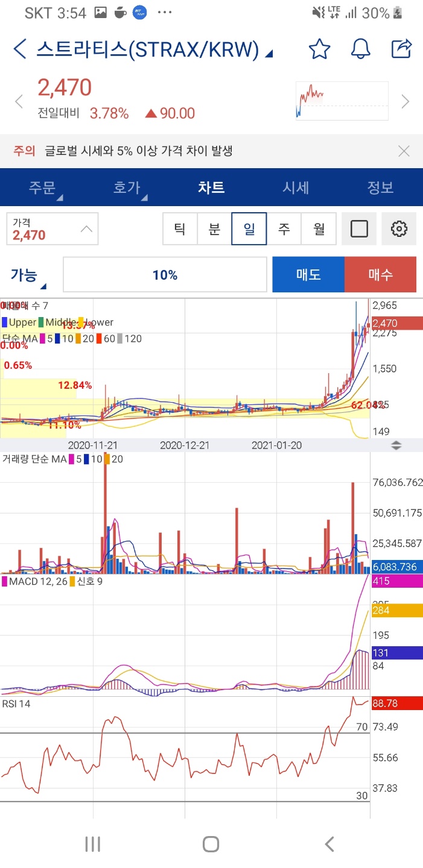Tap the Bollinger Upper legend color swatch
This screenshot has height=868, width=423.
point(5,322)
